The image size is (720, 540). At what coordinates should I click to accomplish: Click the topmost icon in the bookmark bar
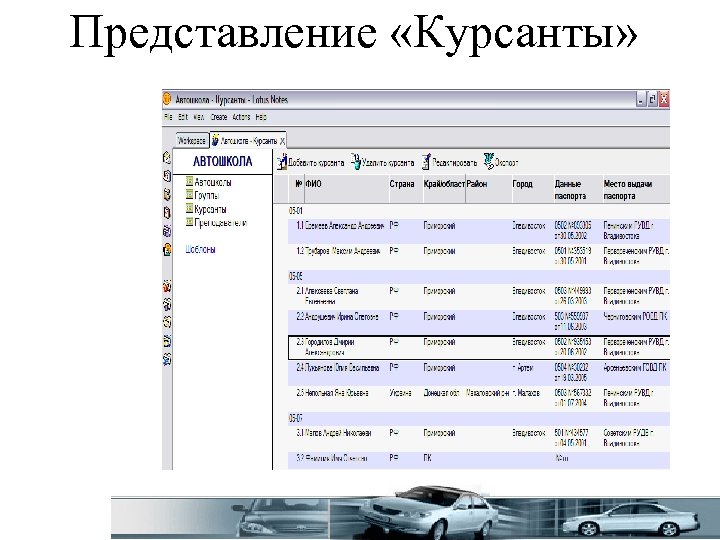tap(167, 158)
